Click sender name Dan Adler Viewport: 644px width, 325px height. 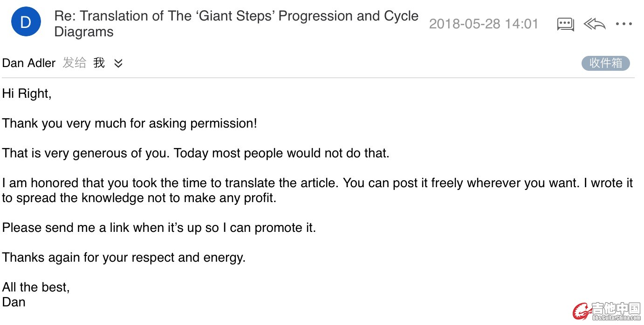pos(29,63)
